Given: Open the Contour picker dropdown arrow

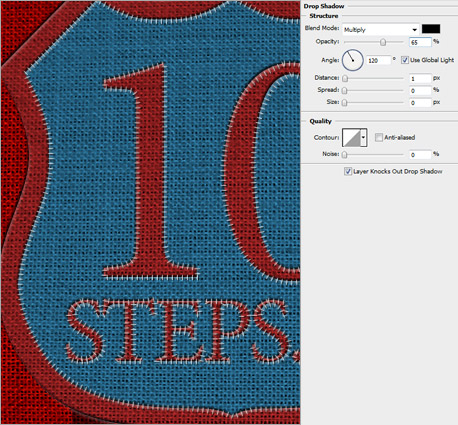Looking at the screenshot, I should click(364, 137).
